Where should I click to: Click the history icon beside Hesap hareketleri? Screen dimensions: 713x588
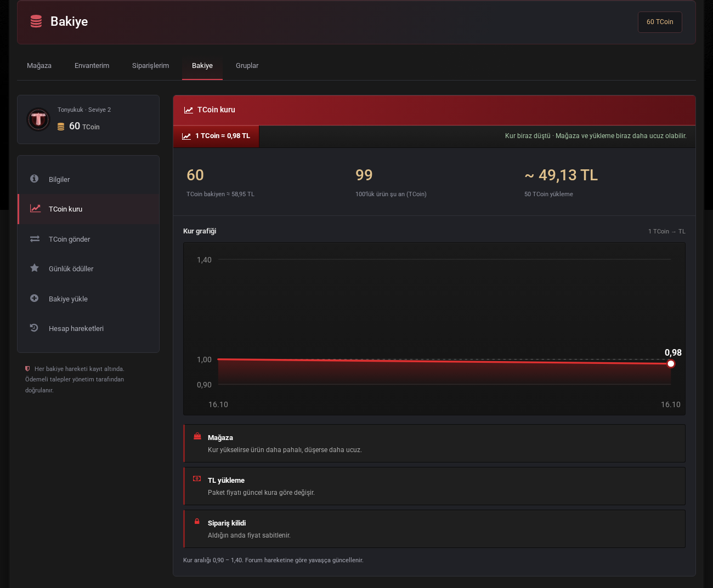[34, 328]
